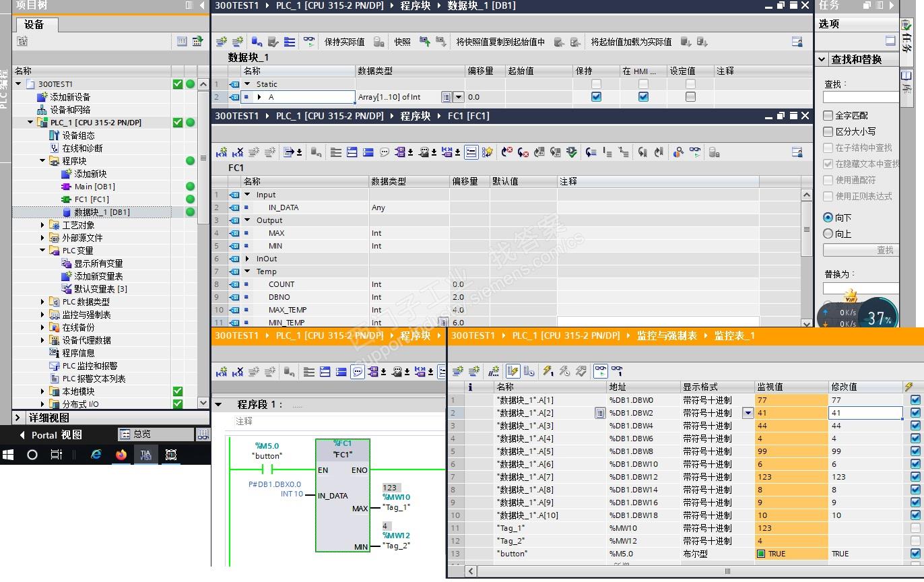Expand array A in 数据块_1 table

259,97
